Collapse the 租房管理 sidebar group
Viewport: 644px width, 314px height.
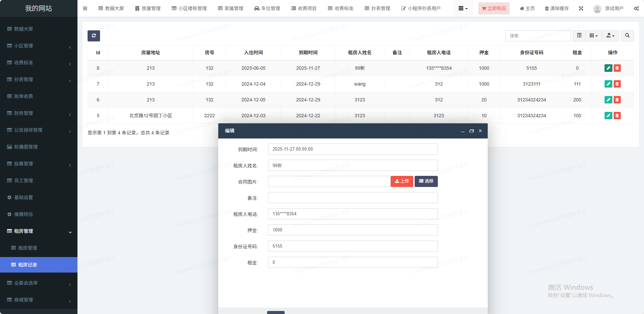click(39, 231)
